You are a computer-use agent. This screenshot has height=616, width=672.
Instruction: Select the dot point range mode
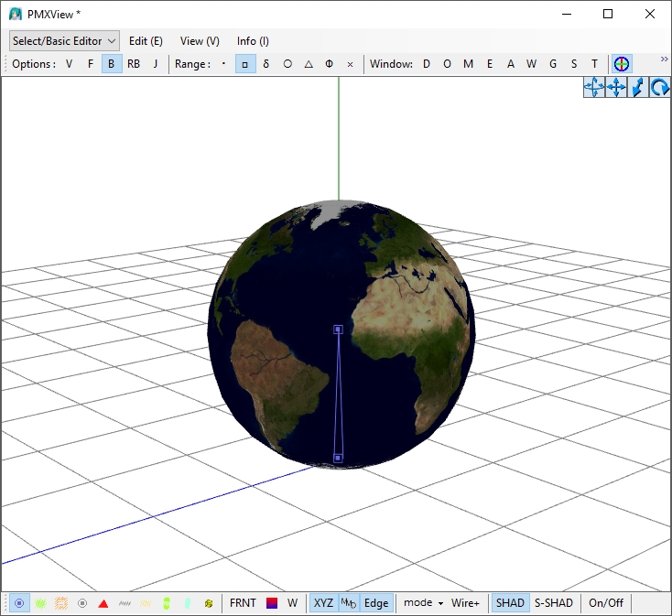pos(223,64)
